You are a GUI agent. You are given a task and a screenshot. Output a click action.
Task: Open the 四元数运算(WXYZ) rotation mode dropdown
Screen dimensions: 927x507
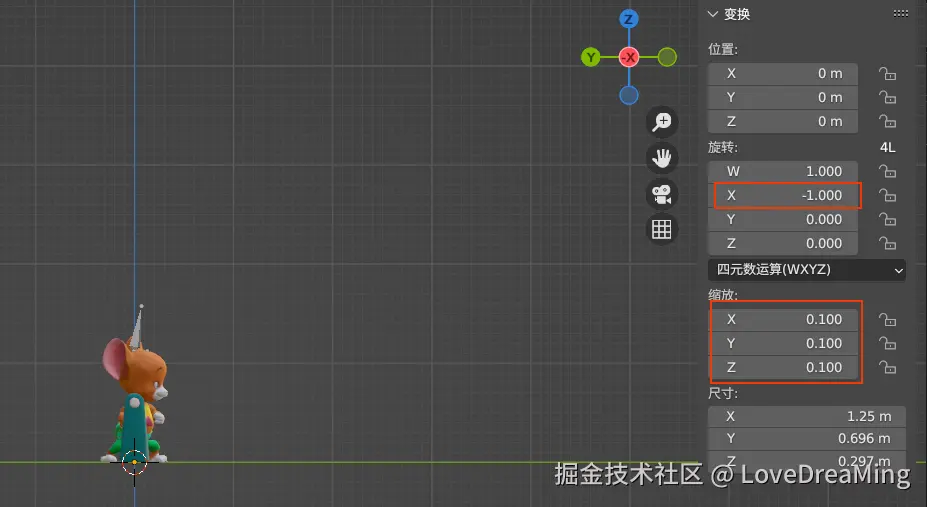point(806,270)
